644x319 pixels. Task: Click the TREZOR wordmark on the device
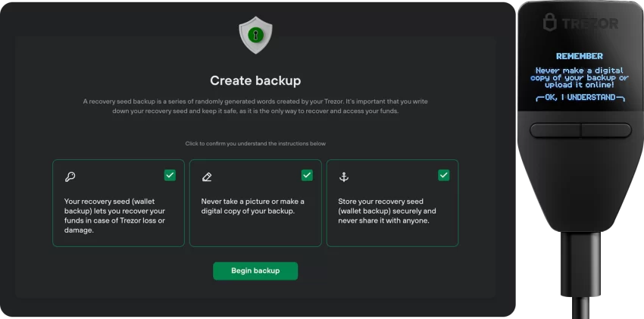(x=590, y=23)
